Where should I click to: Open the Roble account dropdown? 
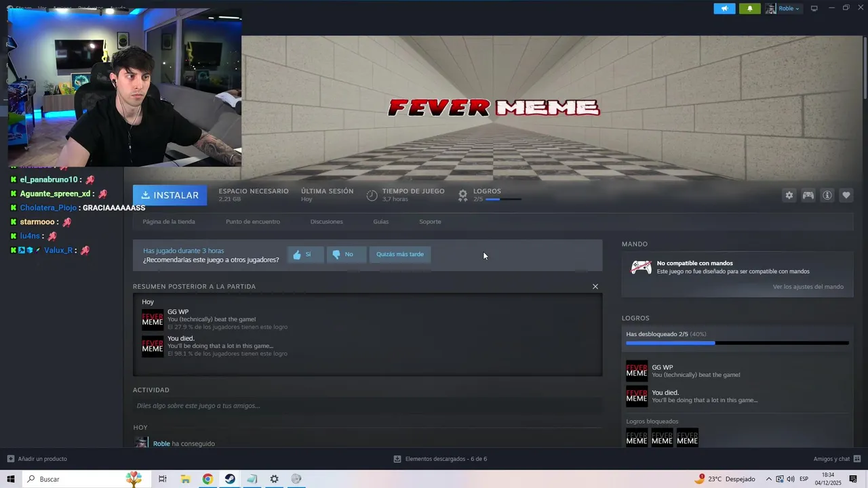(783, 8)
